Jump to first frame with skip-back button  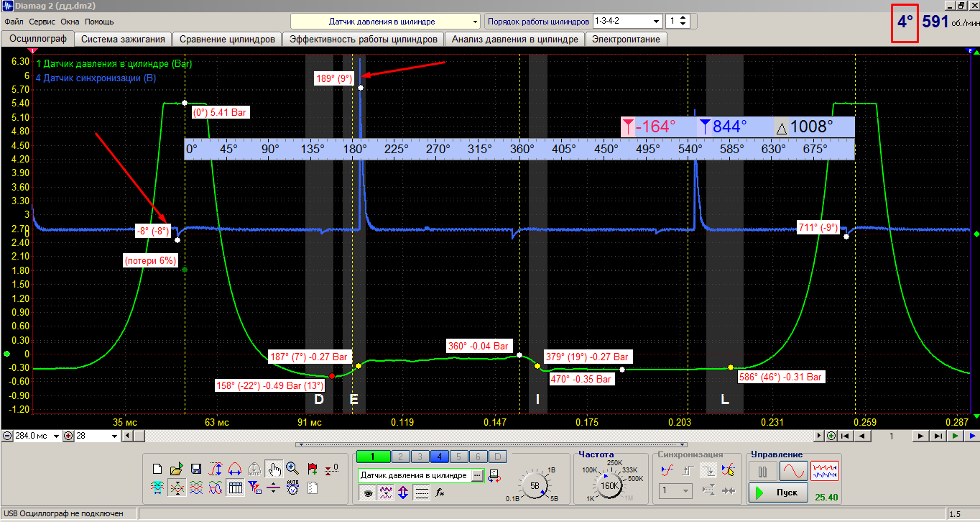click(x=846, y=436)
